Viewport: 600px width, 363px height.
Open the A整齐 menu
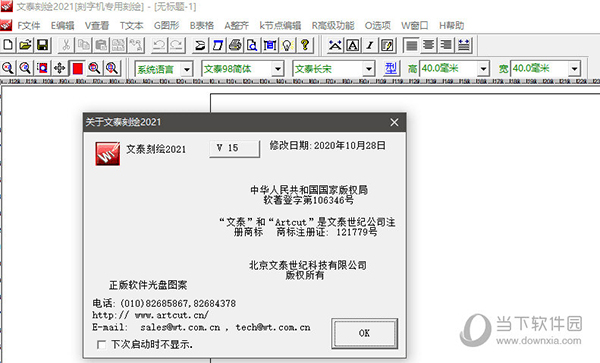[236, 26]
